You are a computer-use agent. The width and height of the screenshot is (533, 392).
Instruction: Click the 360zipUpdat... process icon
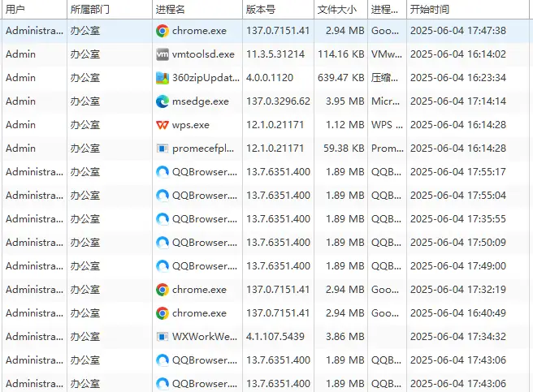(162, 78)
